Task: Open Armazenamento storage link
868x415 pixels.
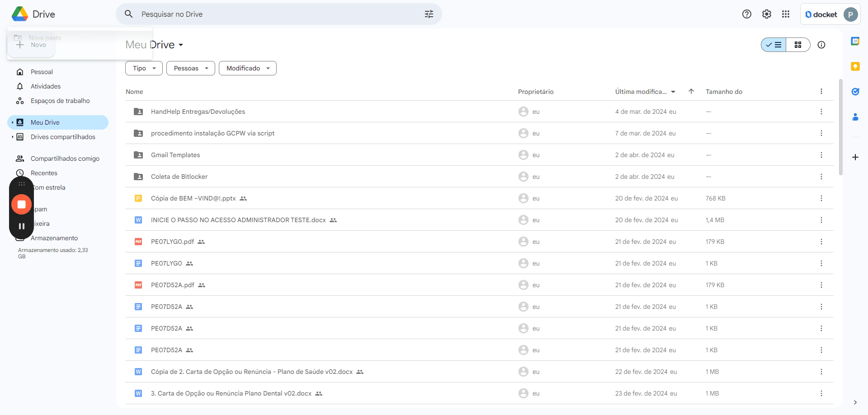Action: click(54, 238)
